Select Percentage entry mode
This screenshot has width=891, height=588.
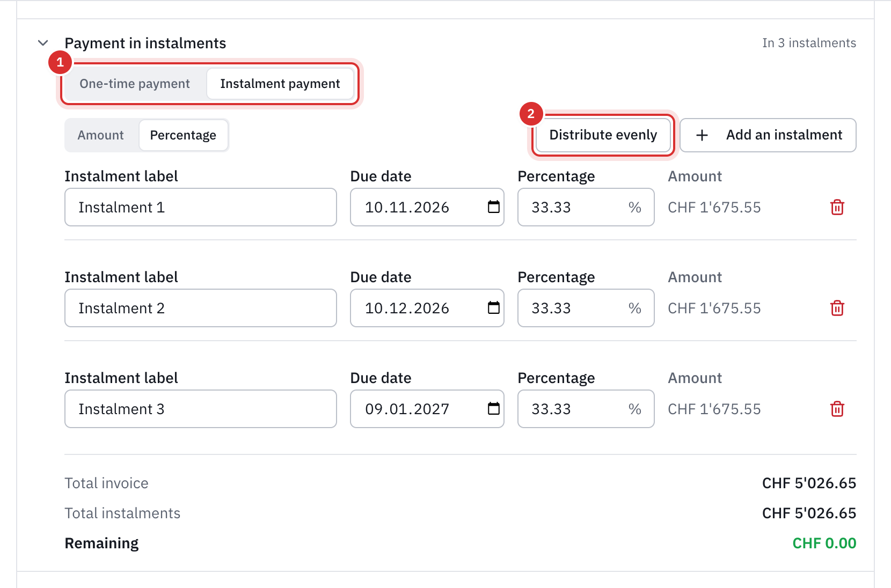coord(183,135)
